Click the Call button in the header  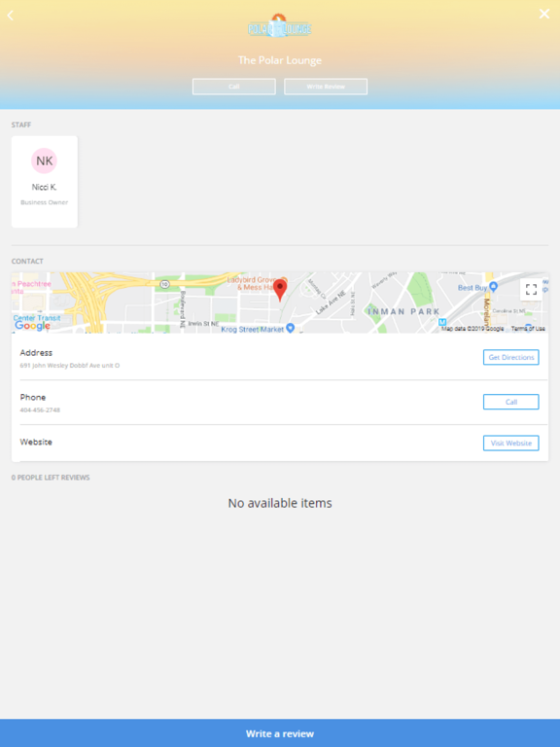(x=233, y=87)
